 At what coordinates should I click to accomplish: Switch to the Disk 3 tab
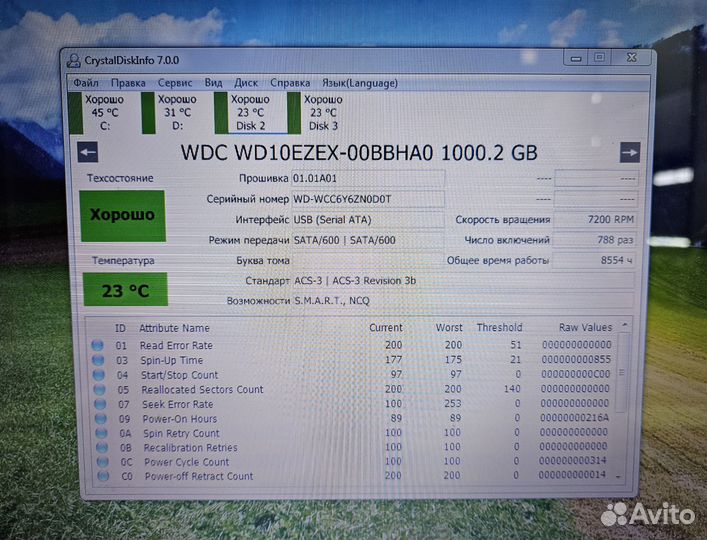pyautogui.click(x=322, y=112)
